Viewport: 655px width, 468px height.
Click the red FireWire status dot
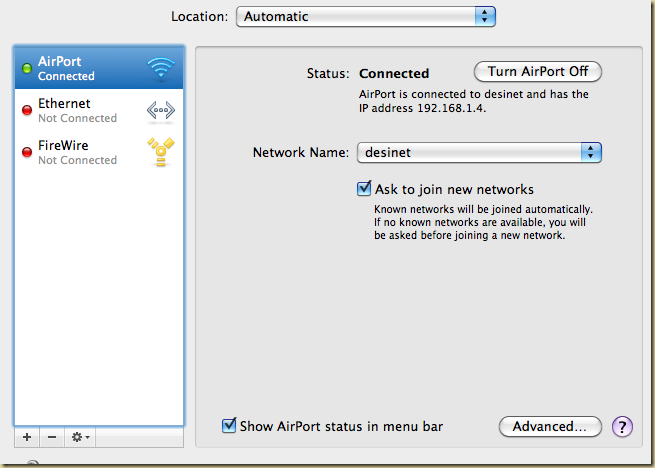coord(27,152)
